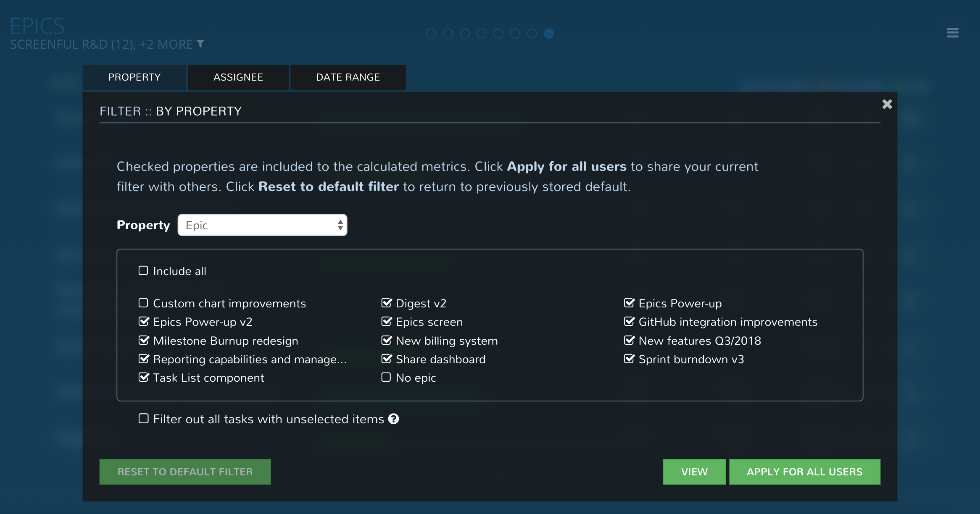Go to the last filled pagination dot
The width and height of the screenshot is (980, 514).
click(x=548, y=34)
